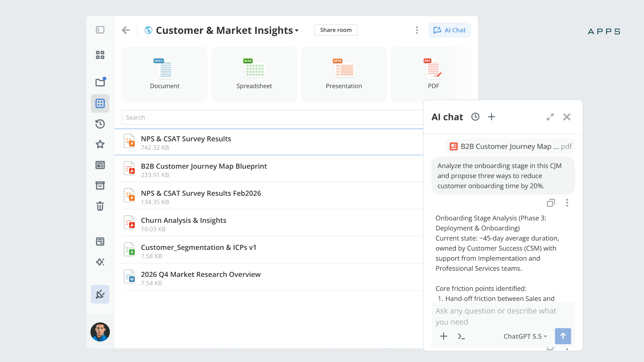Open the user profile avatar
644x362 pixels.
[100, 332]
